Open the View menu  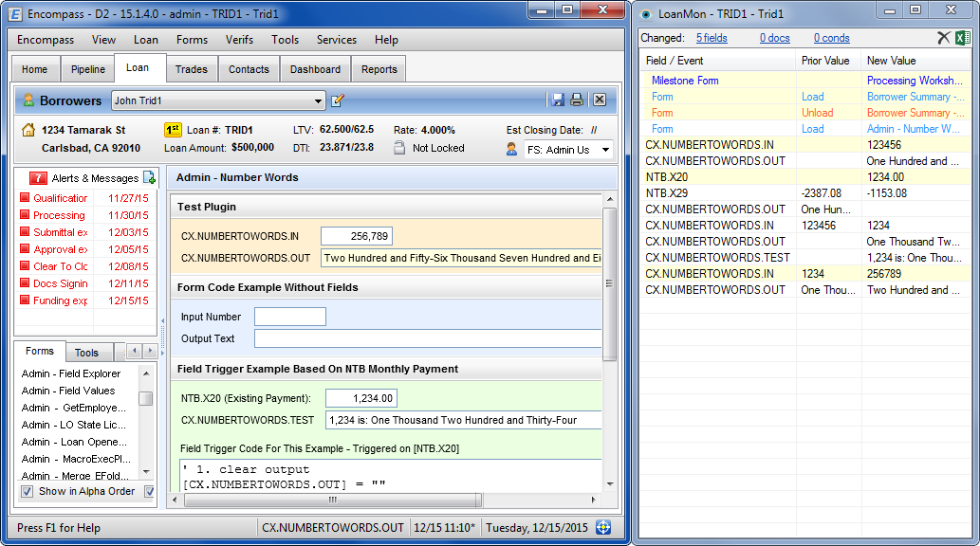tap(103, 40)
